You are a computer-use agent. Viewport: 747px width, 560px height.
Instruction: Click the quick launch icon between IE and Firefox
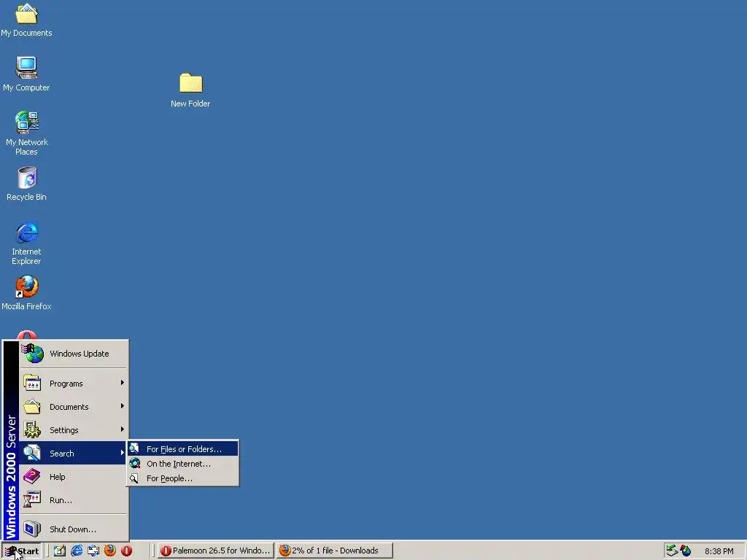93,551
